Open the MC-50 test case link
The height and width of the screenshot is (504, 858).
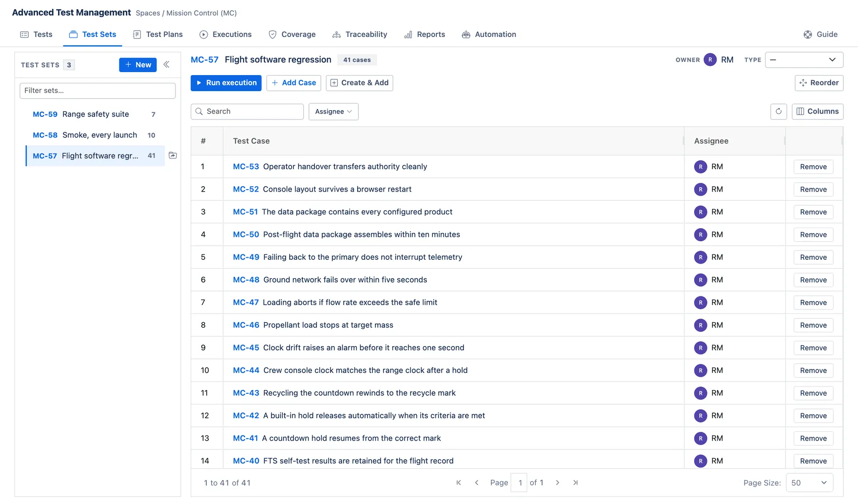[246, 234]
